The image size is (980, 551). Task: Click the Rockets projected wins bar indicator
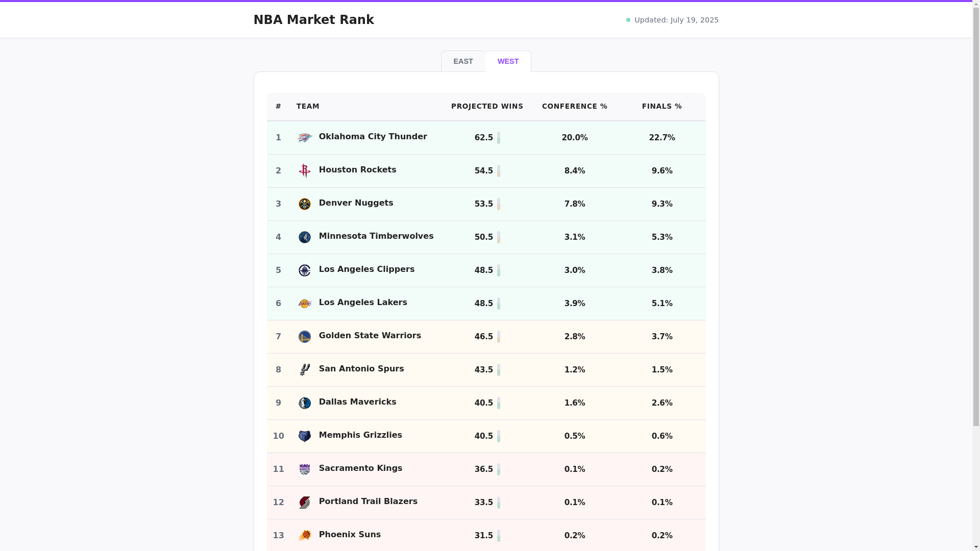(499, 171)
